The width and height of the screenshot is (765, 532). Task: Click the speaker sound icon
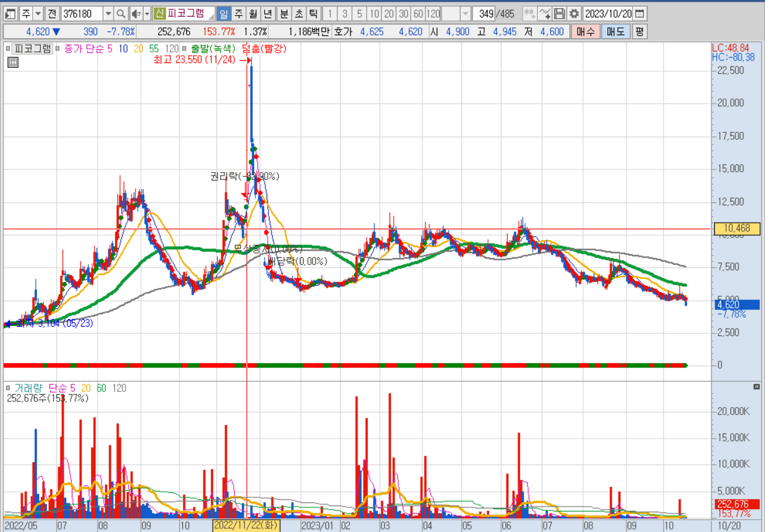[x=137, y=14]
